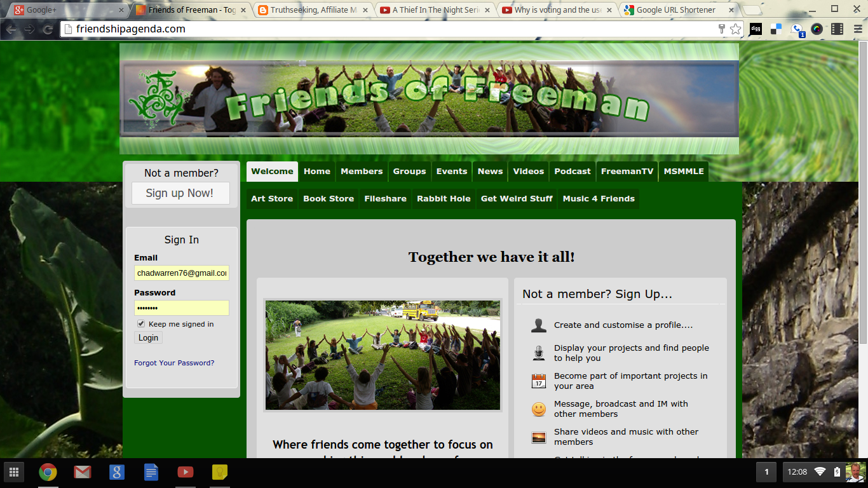The image size is (868, 488).
Task: Open the MSMMLE navigation item
Action: tap(684, 171)
